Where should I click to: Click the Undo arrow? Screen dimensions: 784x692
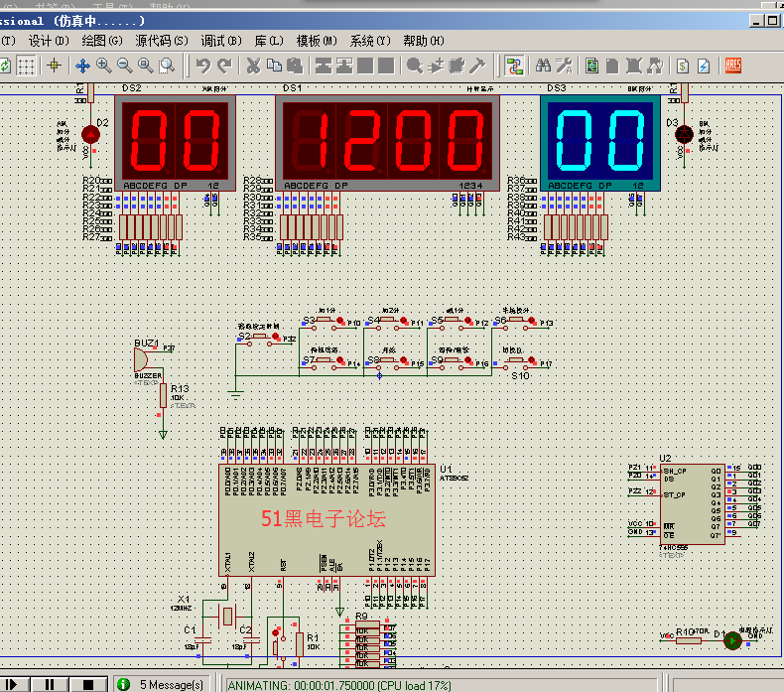(x=203, y=66)
